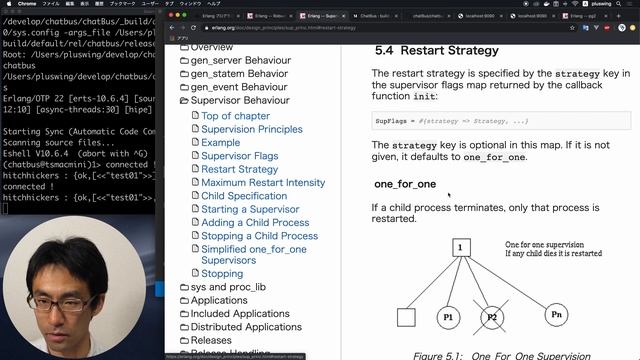This screenshot has width=640, height=360.
Task: Open a new tab with the plus button
Action: [x=618, y=16]
